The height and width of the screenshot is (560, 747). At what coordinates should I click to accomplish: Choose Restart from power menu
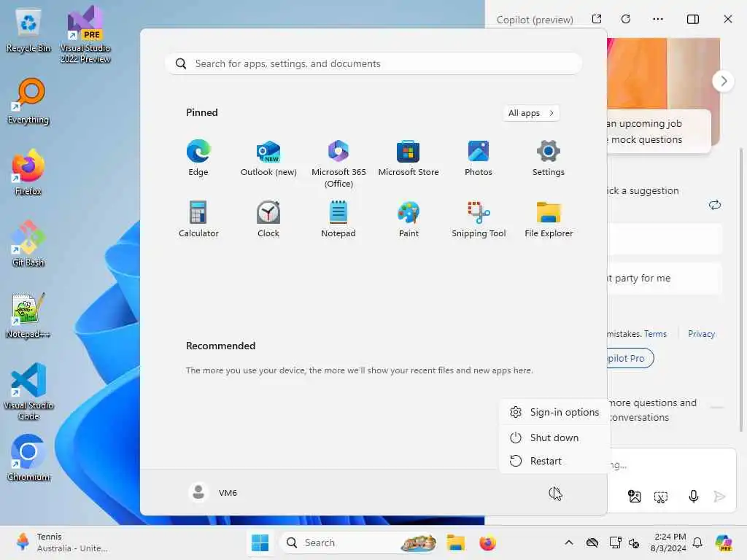click(554, 461)
